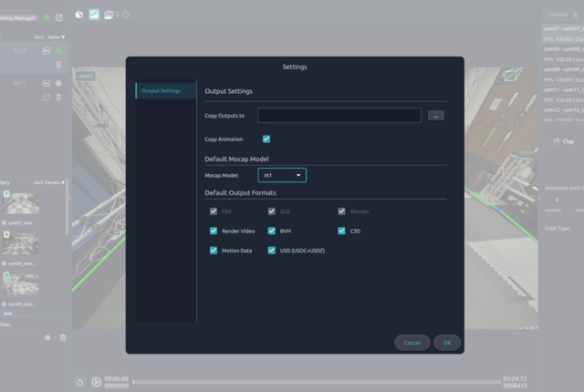
Task: Select the cam08 camera list row
Action: click(x=563, y=55)
